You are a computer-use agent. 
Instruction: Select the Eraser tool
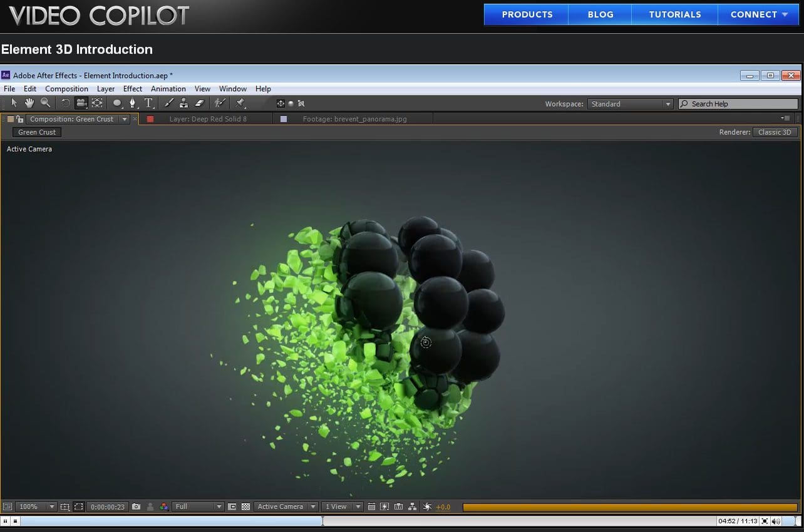pyautogui.click(x=200, y=103)
